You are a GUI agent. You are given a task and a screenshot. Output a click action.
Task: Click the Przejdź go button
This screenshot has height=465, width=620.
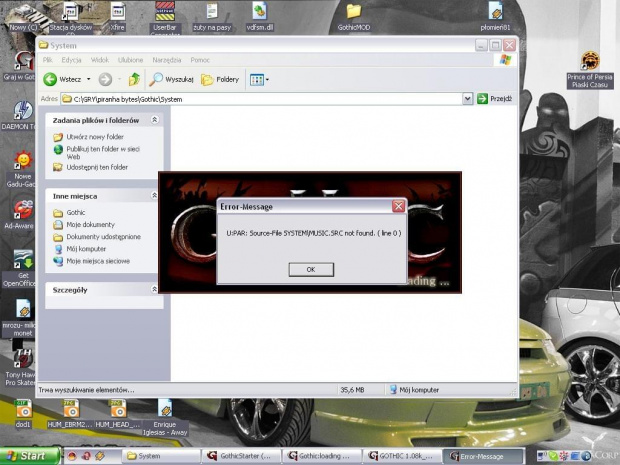pos(495,98)
